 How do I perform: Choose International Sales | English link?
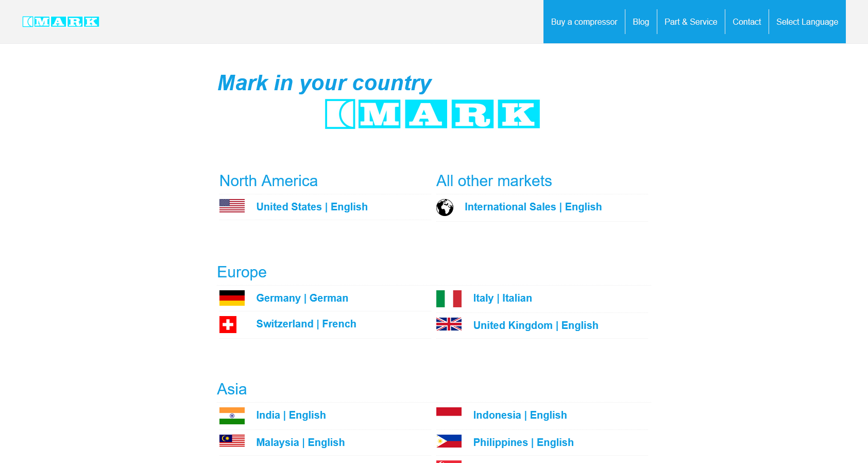(533, 207)
